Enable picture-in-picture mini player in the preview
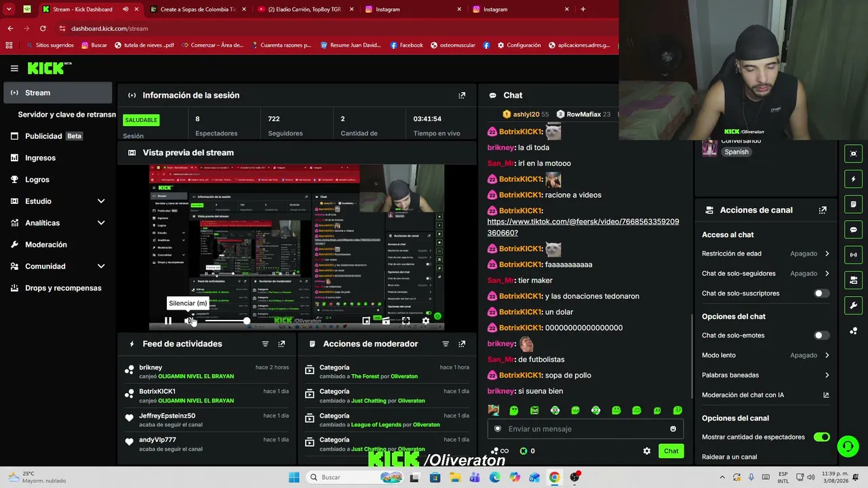868x488 pixels. point(366,321)
